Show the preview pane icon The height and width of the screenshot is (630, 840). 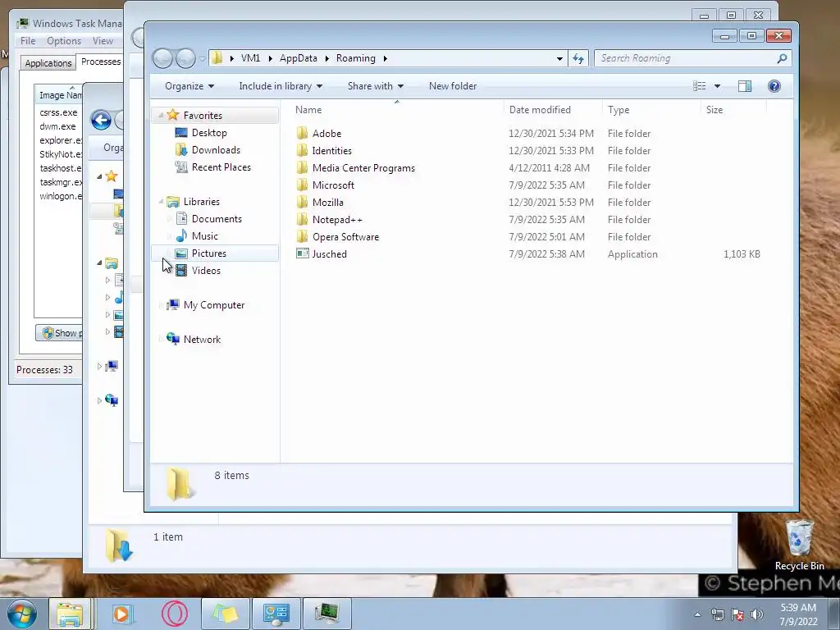(x=745, y=86)
